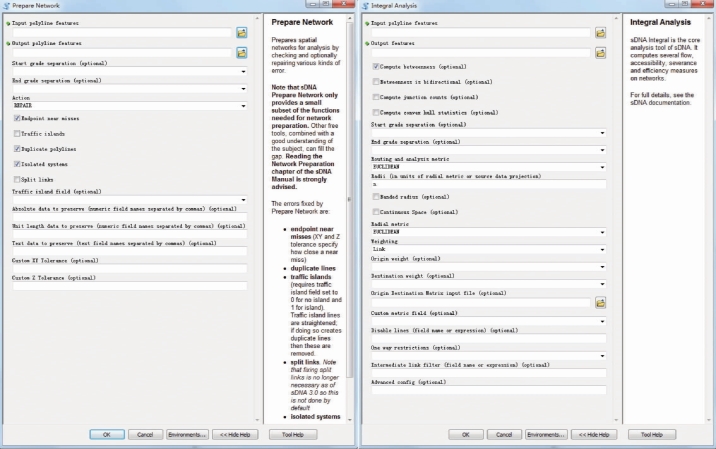The height and width of the screenshot is (449, 716).
Task: Browse for Output polyline features in Prepare Network
Action: pyautogui.click(x=242, y=53)
